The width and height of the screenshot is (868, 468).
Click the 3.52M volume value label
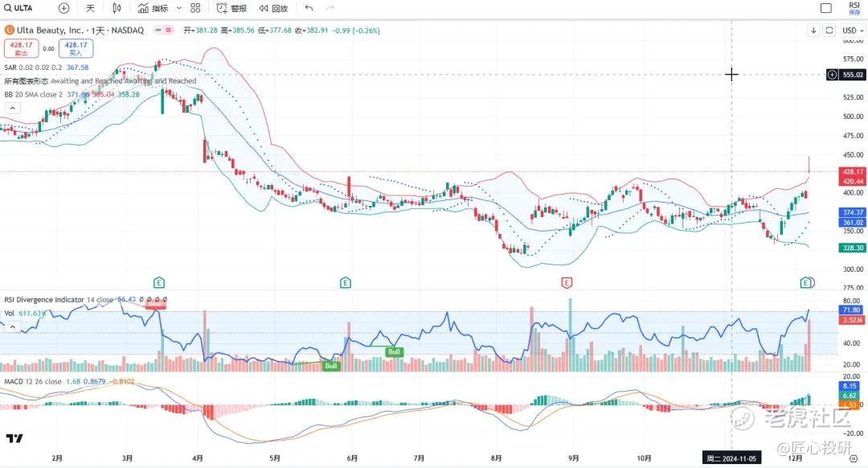pos(851,320)
